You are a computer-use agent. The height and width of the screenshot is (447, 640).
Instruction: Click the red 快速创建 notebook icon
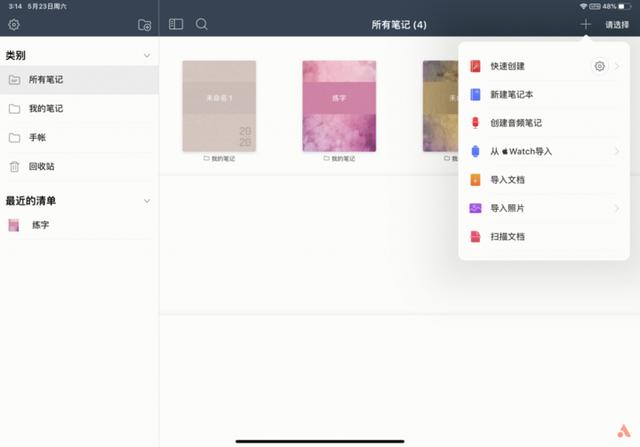[475, 66]
